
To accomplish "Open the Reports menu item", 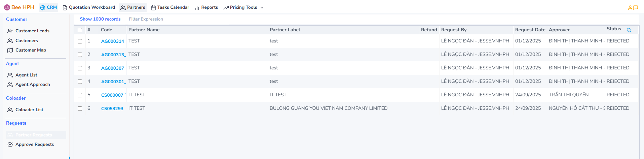I will (206, 7).
